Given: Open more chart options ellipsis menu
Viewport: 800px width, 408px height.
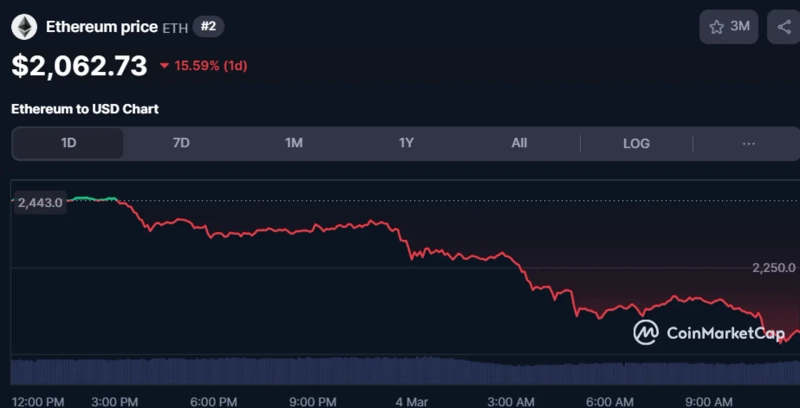Looking at the screenshot, I should click(748, 143).
